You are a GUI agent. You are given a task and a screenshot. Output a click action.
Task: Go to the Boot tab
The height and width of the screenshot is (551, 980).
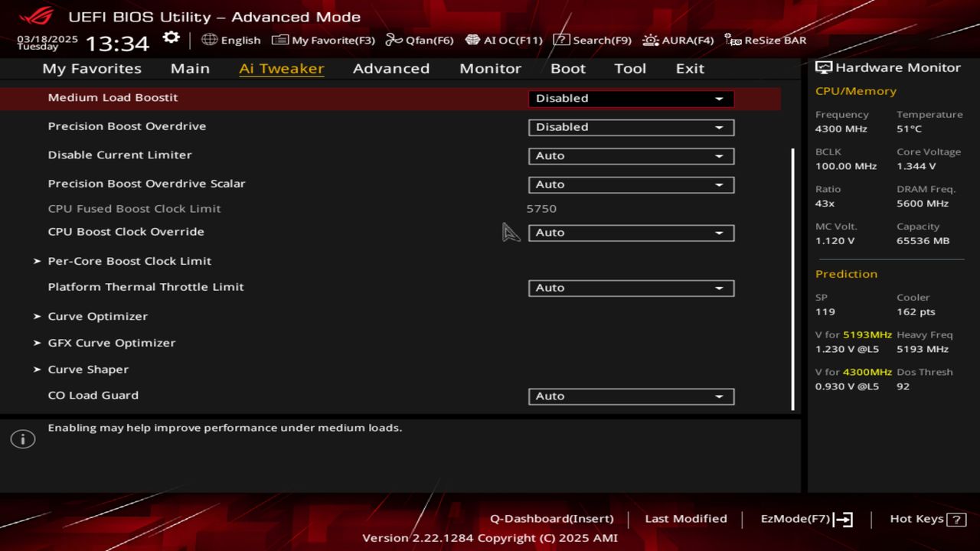click(x=568, y=68)
